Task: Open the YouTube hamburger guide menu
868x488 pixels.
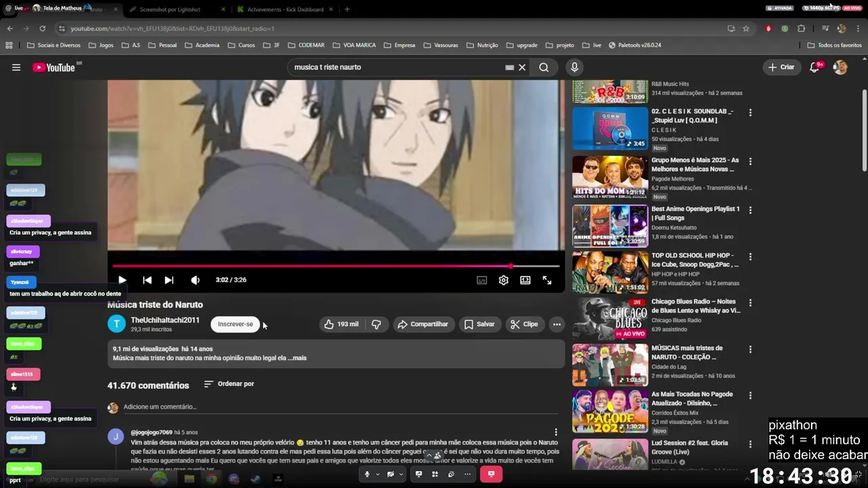Action: click(x=16, y=67)
